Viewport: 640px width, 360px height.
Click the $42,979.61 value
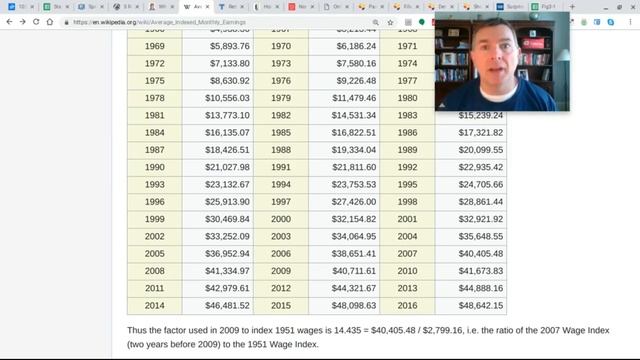click(227, 288)
